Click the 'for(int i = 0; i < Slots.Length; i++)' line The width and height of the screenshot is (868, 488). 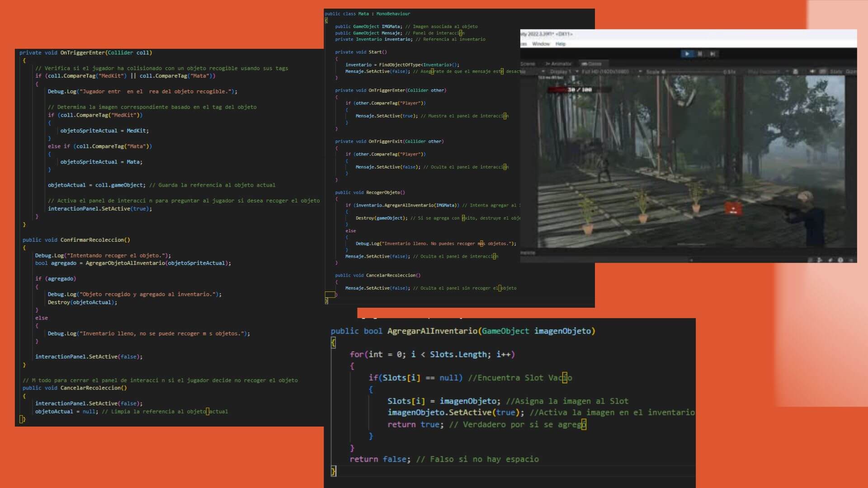coord(432,355)
